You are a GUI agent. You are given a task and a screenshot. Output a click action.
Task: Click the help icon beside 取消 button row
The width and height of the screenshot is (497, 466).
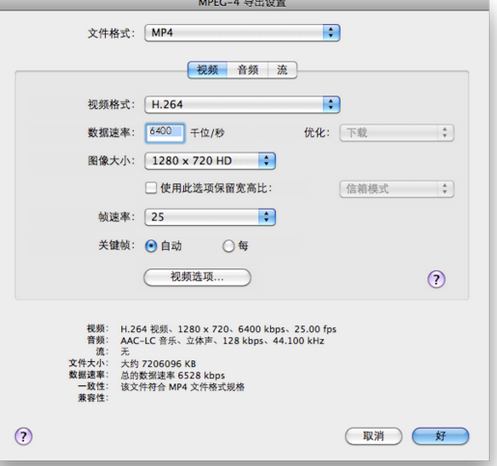23,436
